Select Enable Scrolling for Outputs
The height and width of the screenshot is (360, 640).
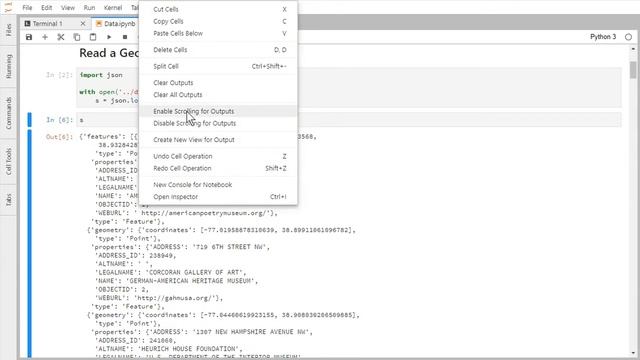coord(218,111)
